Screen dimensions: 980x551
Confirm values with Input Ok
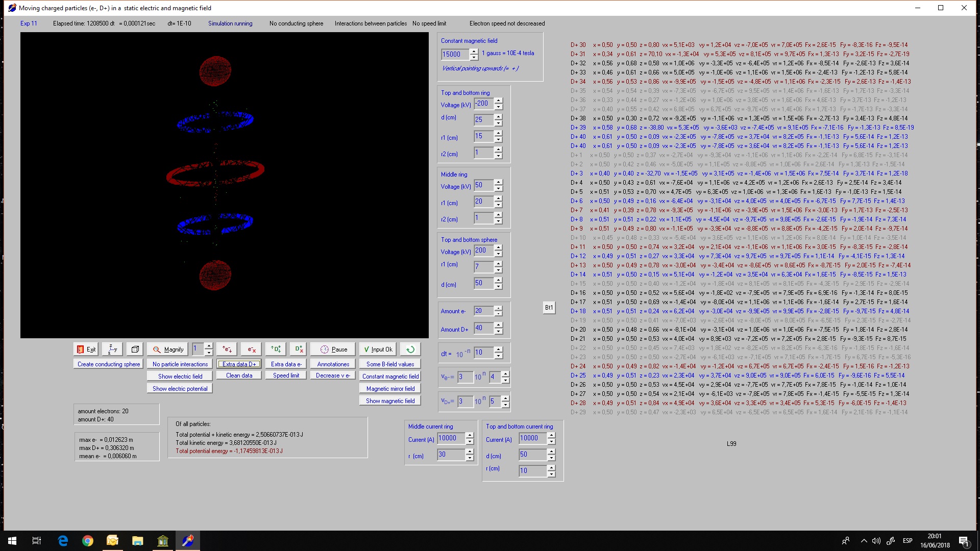point(378,349)
